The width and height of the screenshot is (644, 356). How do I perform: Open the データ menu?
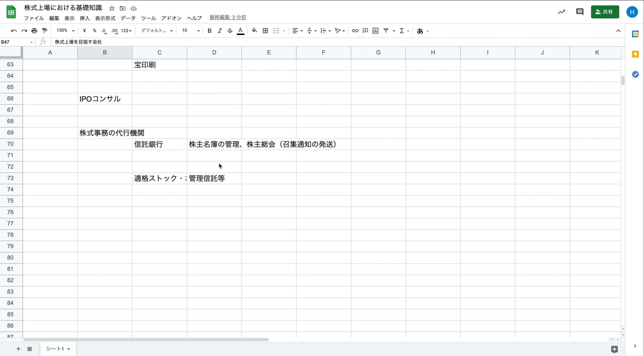pos(128,18)
